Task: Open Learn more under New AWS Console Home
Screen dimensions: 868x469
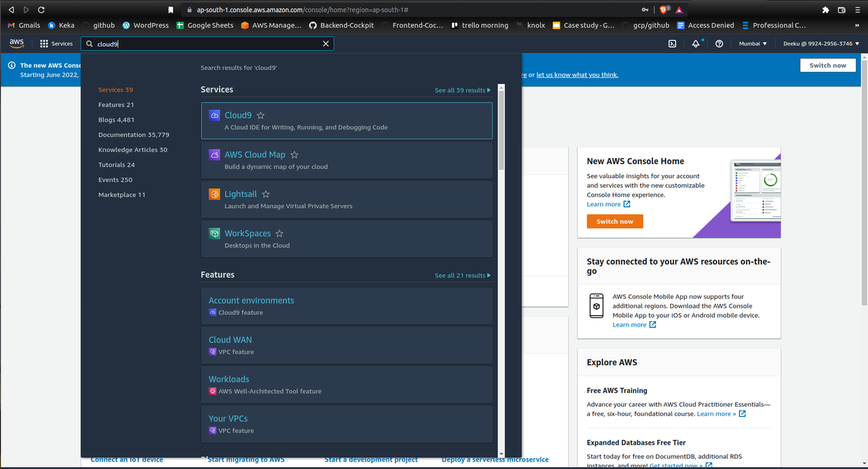Action: click(608, 204)
